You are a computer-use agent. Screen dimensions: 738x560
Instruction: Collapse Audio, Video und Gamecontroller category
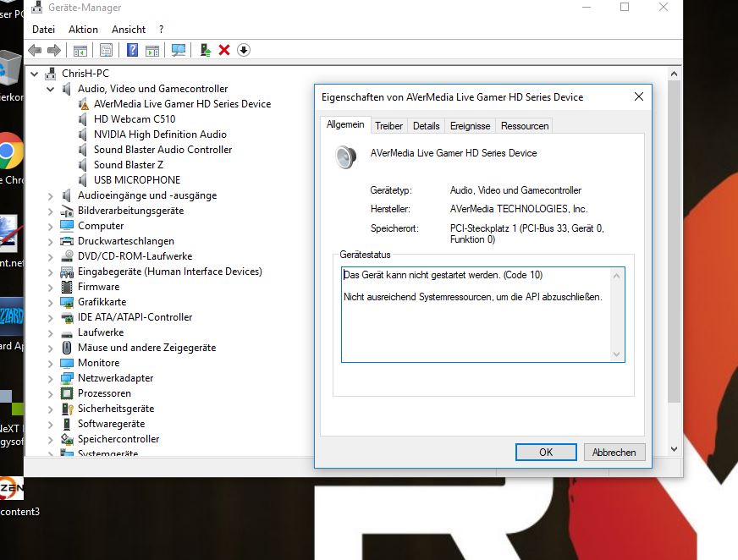click(51, 89)
